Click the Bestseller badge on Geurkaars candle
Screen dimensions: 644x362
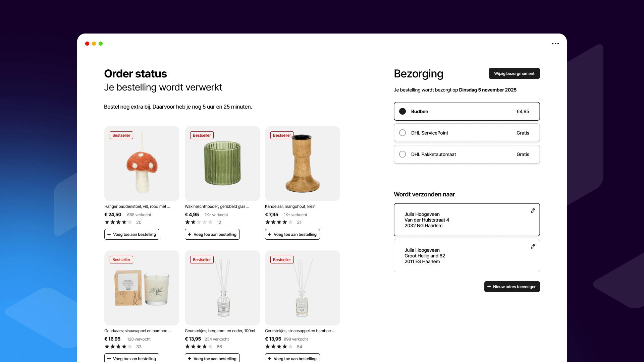[121, 260]
